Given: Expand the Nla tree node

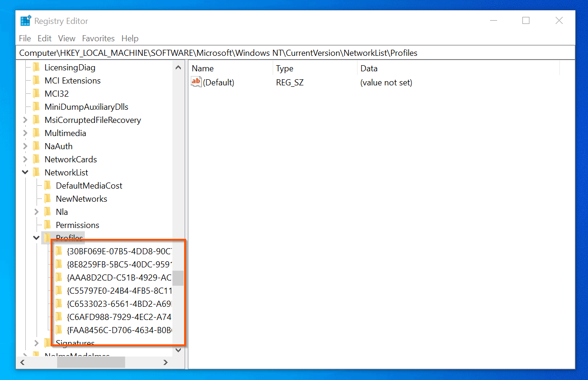Looking at the screenshot, I should 36,212.
